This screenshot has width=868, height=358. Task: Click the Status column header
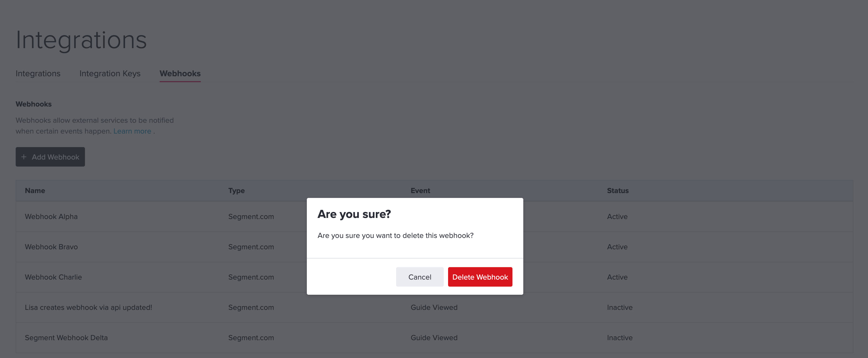tap(618, 191)
